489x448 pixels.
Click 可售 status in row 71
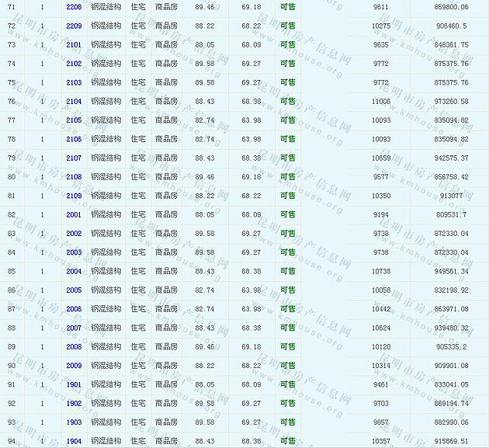(x=288, y=7)
